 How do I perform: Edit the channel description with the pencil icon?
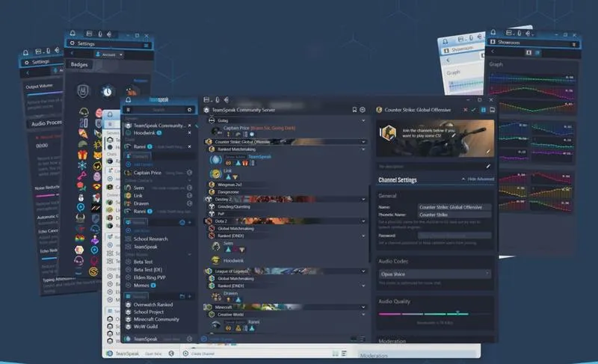pyautogui.click(x=488, y=166)
